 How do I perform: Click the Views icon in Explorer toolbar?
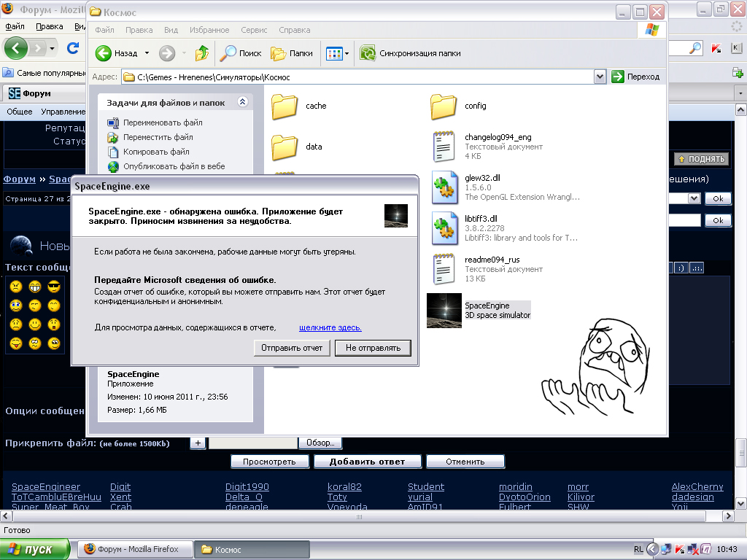tap(334, 53)
